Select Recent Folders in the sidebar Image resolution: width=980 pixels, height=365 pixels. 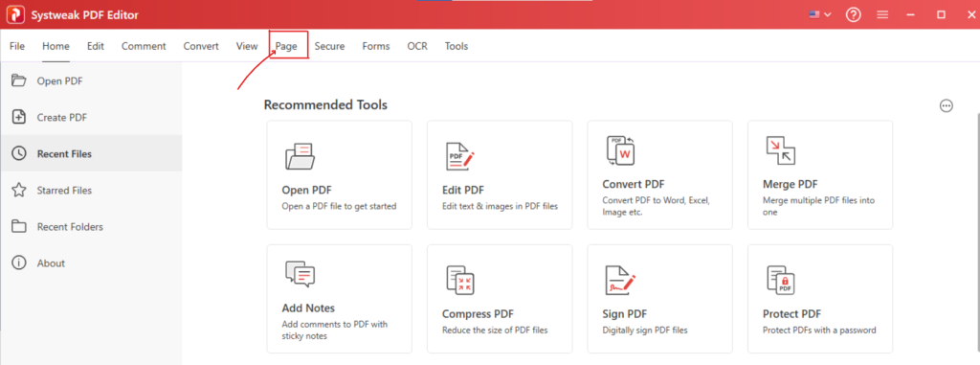(x=91, y=227)
